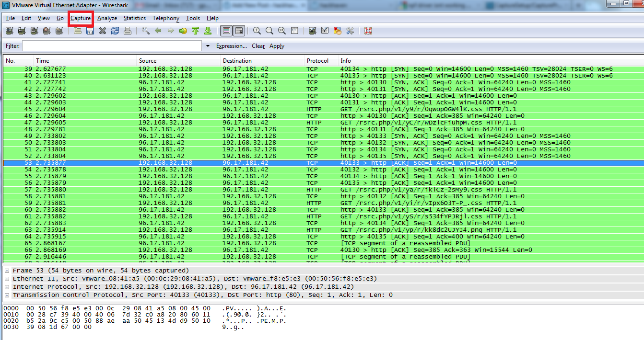This screenshot has width=644, height=340.
Task: Toggle packet list colorization
Action: click(226, 31)
